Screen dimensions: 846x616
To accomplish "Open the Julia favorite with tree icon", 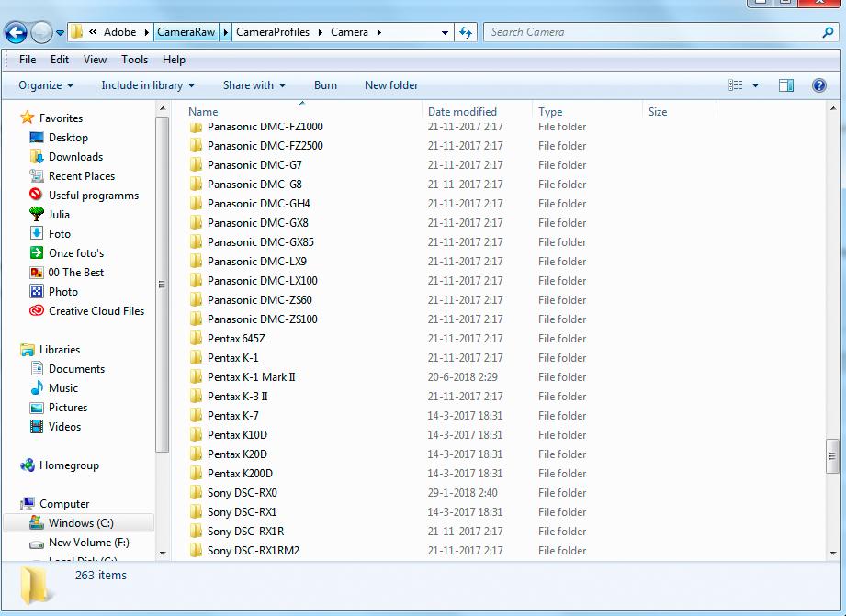I will coord(49,215).
